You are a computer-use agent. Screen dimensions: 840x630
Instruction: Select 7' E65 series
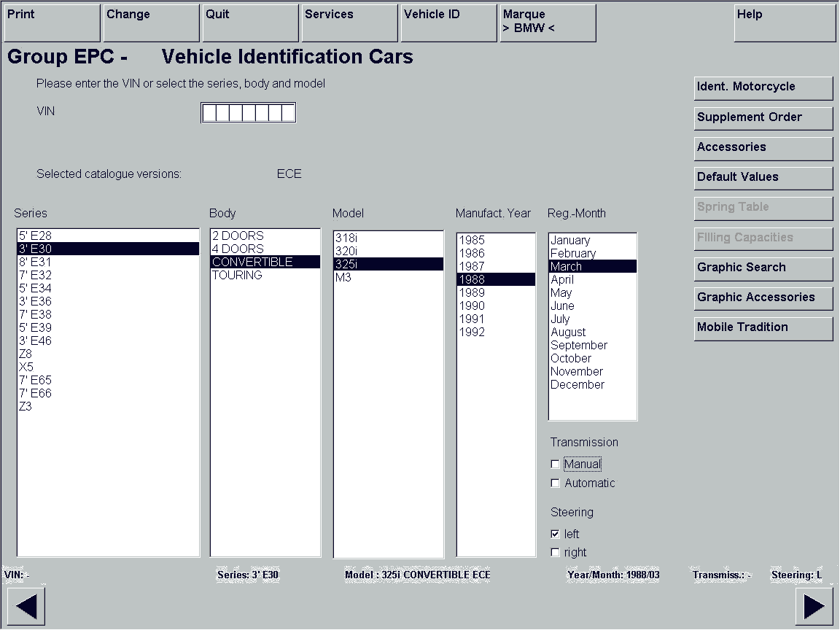click(x=108, y=380)
